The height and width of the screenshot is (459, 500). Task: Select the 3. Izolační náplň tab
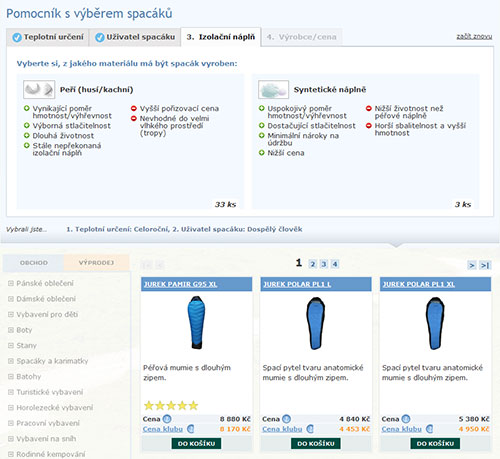[221, 37]
